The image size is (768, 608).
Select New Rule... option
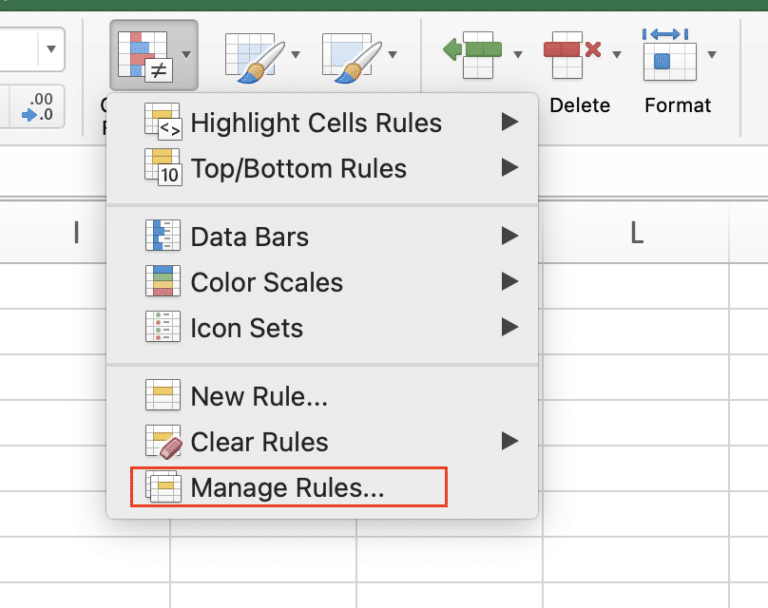click(x=259, y=397)
